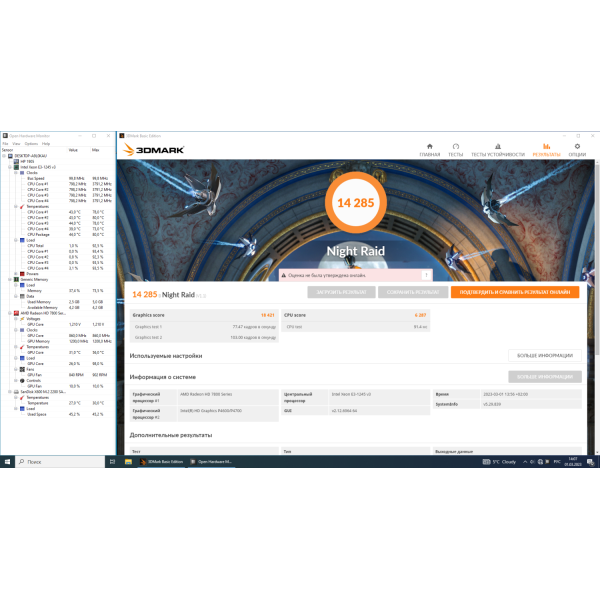Select the CPU Package temperature row
This screenshot has height=600, width=600.
pyautogui.click(x=57, y=235)
